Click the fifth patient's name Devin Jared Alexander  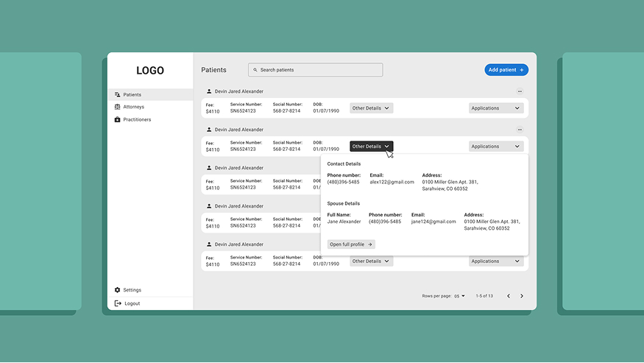pos(239,244)
